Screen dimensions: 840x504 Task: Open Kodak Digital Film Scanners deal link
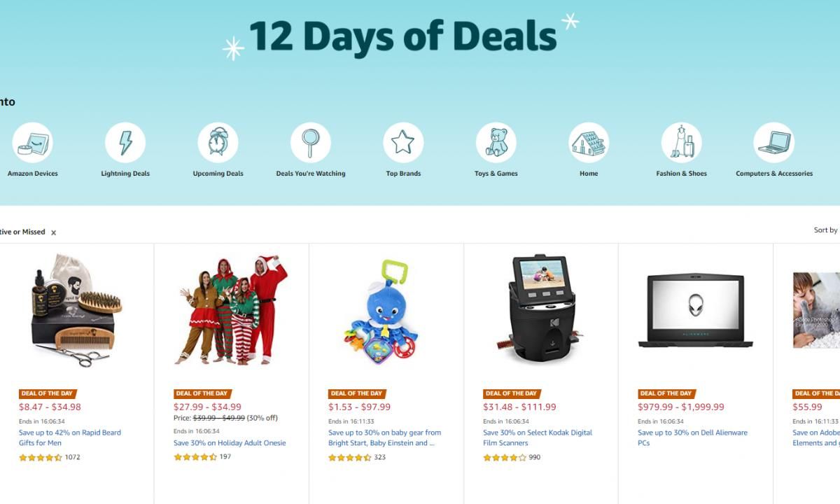(x=538, y=437)
